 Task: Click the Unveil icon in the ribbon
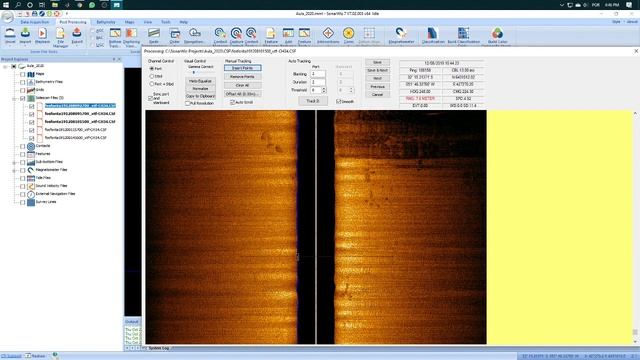pyautogui.click(x=10, y=33)
